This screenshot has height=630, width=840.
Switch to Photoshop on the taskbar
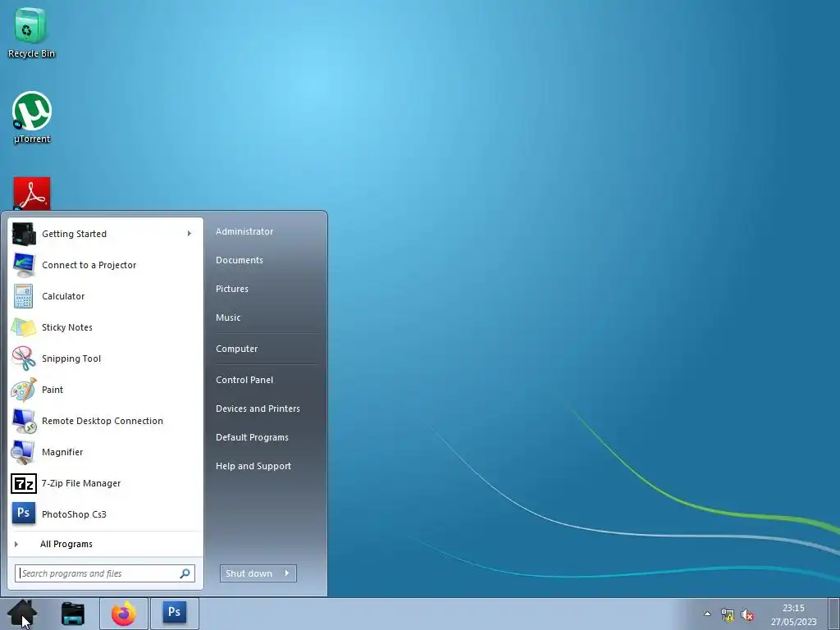[x=174, y=612]
